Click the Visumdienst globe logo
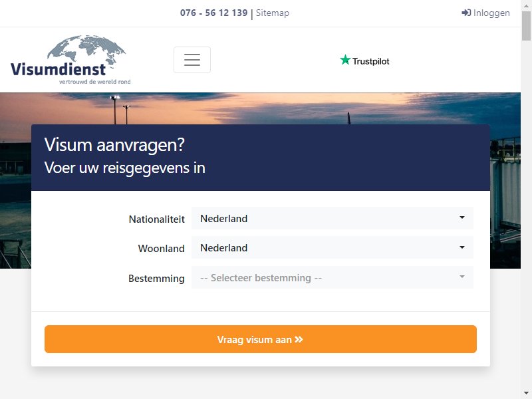Viewport: 532px width, 399px height. (70, 60)
